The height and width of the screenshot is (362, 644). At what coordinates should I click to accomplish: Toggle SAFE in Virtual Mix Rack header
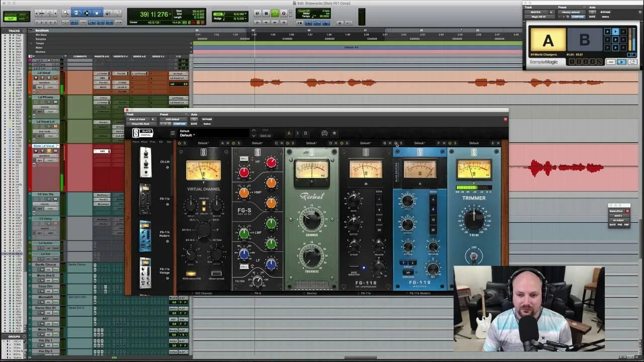tap(194, 124)
